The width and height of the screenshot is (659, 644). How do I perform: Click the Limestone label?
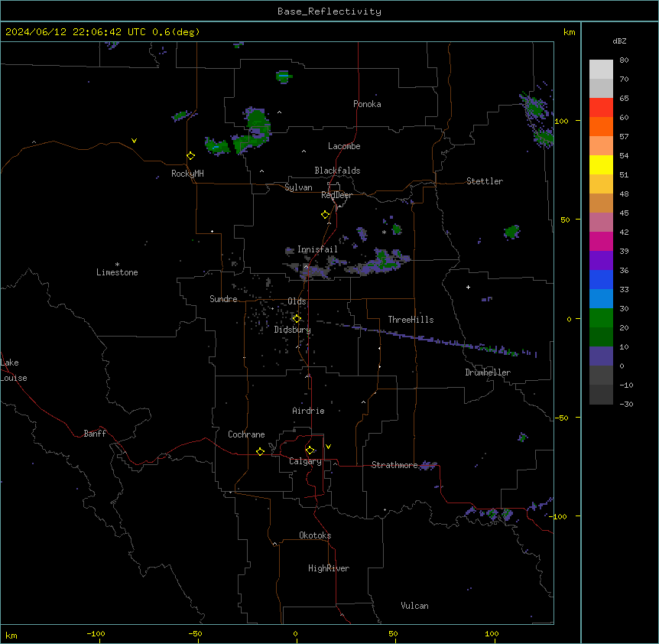coord(117,272)
